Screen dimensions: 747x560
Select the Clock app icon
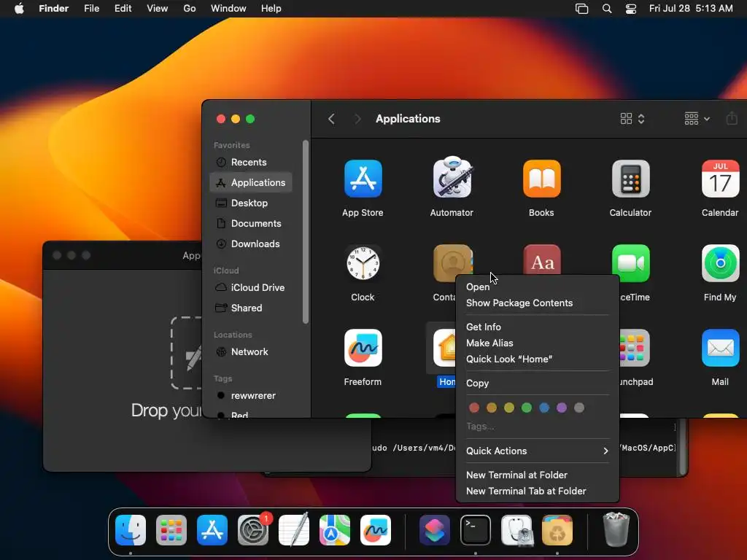tap(363, 262)
